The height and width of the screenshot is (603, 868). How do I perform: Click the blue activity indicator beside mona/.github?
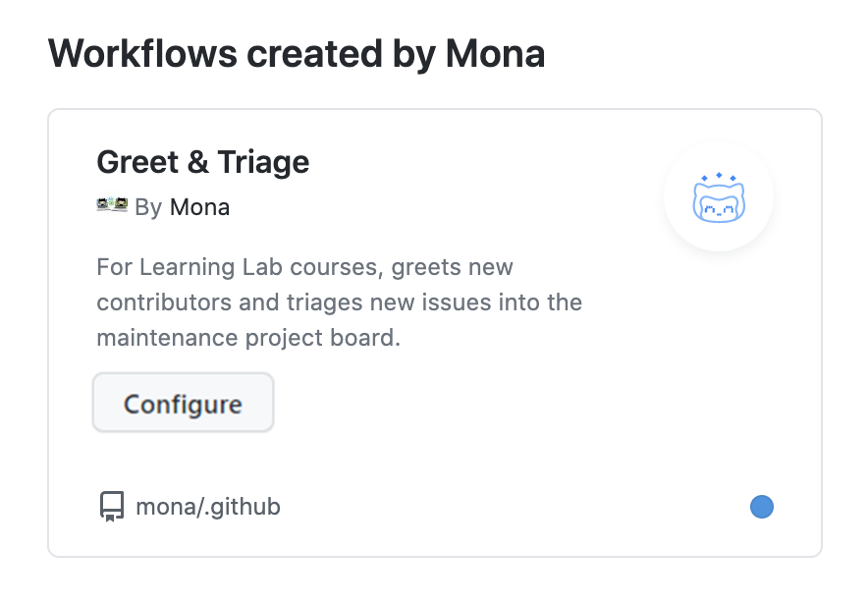click(x=762, y=507)
